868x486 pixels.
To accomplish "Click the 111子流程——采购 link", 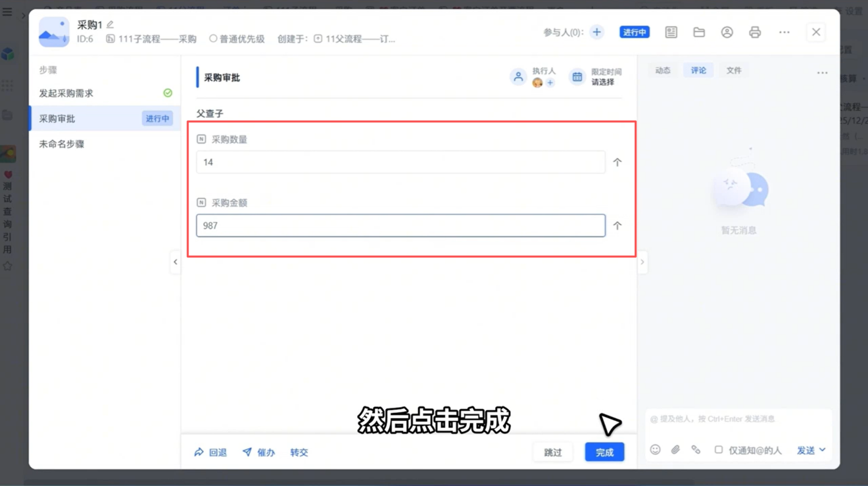I will 151,39.
